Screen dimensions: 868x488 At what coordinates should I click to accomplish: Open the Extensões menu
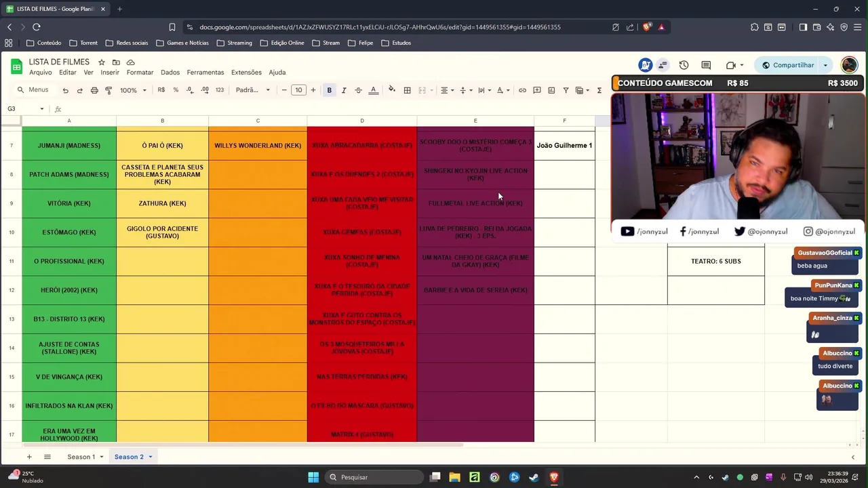tap(246, 73)
